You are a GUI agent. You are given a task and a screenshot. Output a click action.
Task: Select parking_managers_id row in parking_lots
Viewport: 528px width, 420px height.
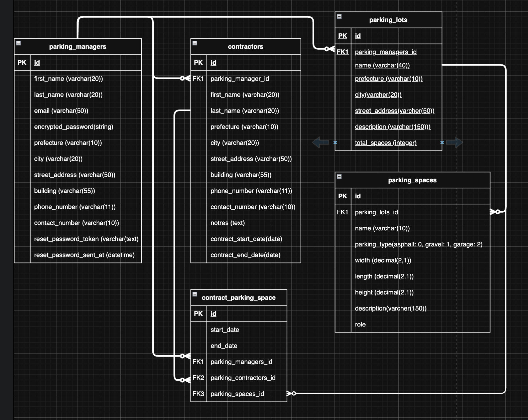click(x=388, y=52)
